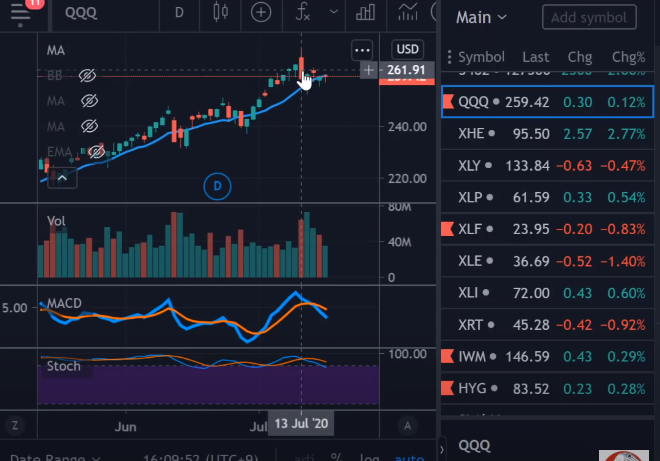The width and height of the screenshot is (660, 461).
Task: Click the XLE change percent -1.40%
Action: pos(623,261)
